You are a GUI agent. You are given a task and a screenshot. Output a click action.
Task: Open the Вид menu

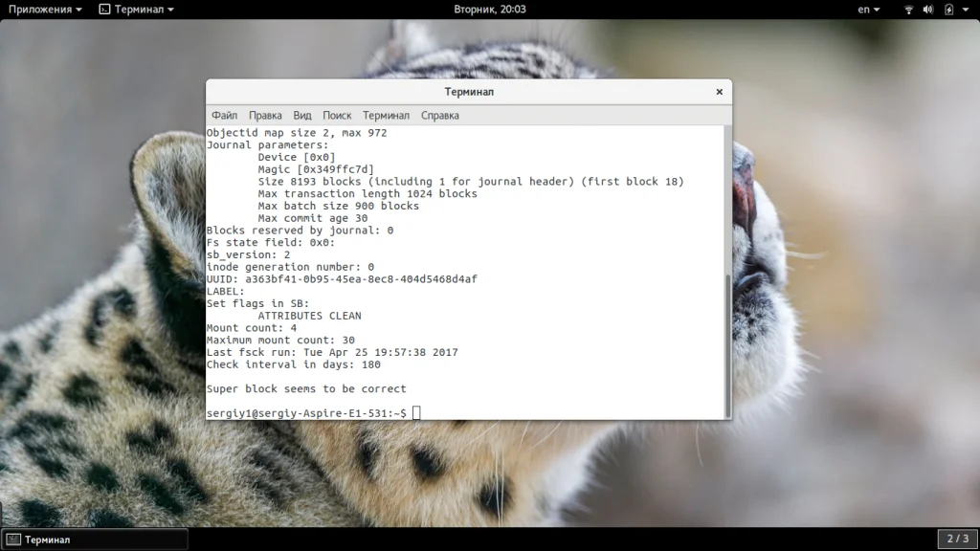tap(301, 116)
